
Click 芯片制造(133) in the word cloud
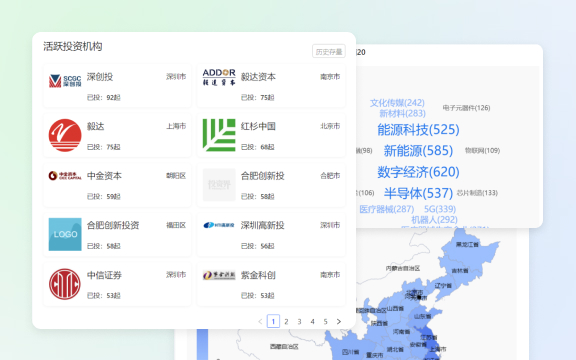(477, 193)
